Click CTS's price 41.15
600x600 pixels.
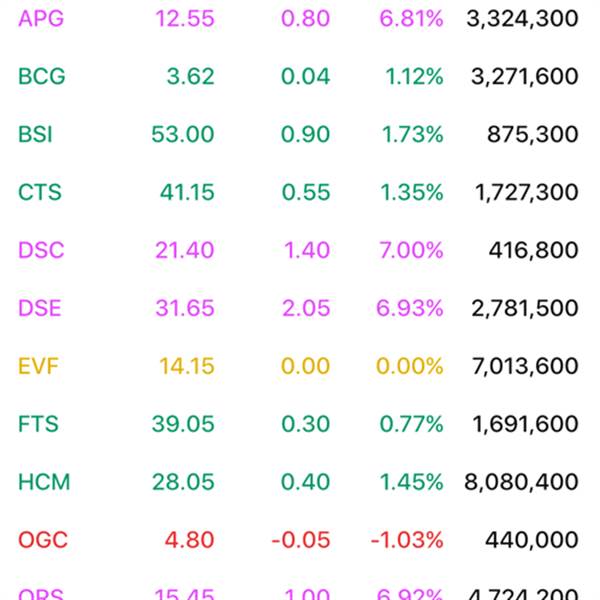tap(187, 192)
